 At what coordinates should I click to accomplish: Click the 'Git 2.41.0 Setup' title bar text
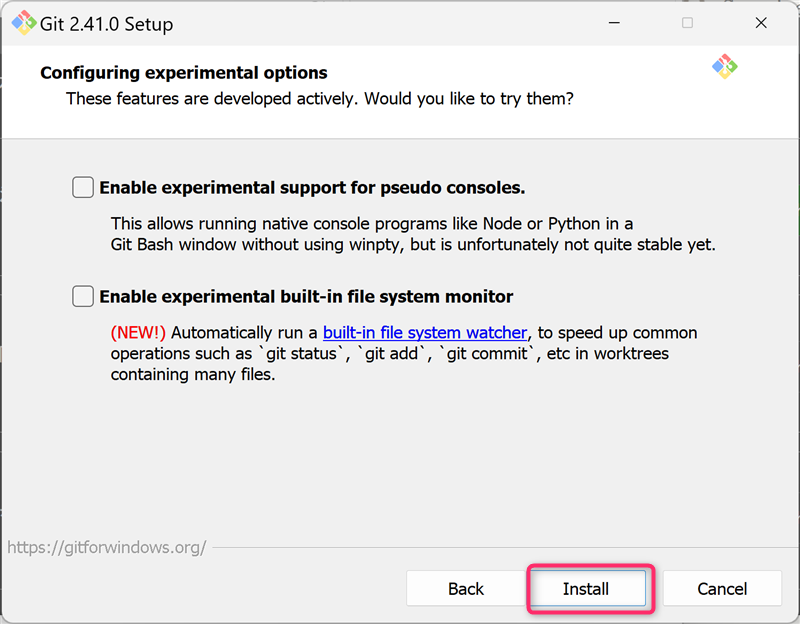(106, 24)
